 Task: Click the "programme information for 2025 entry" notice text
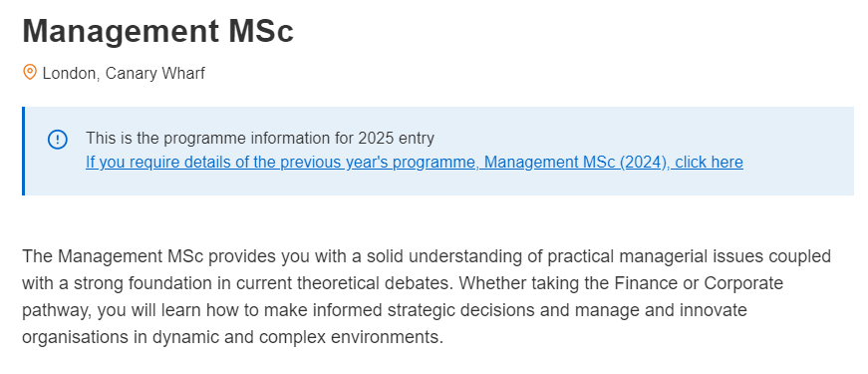point(298,138)
